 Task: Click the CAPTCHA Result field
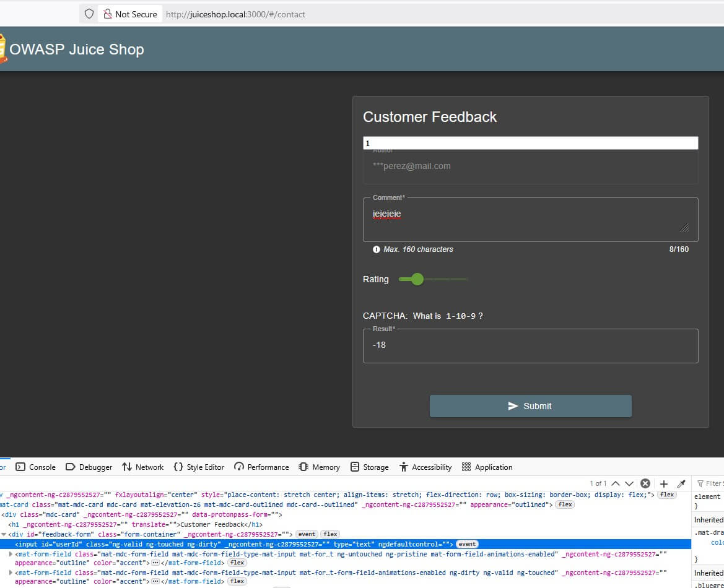[531, 346]
